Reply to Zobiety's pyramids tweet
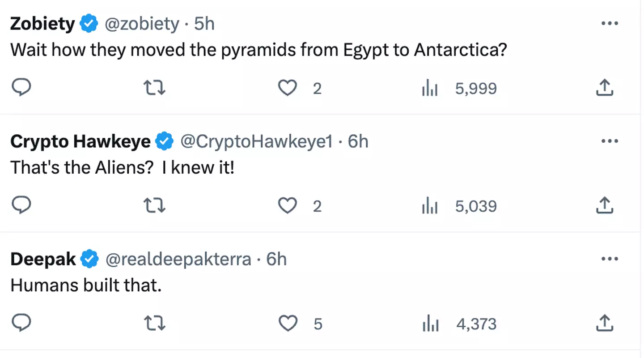The image size is (644, 358). coord(21,88)
